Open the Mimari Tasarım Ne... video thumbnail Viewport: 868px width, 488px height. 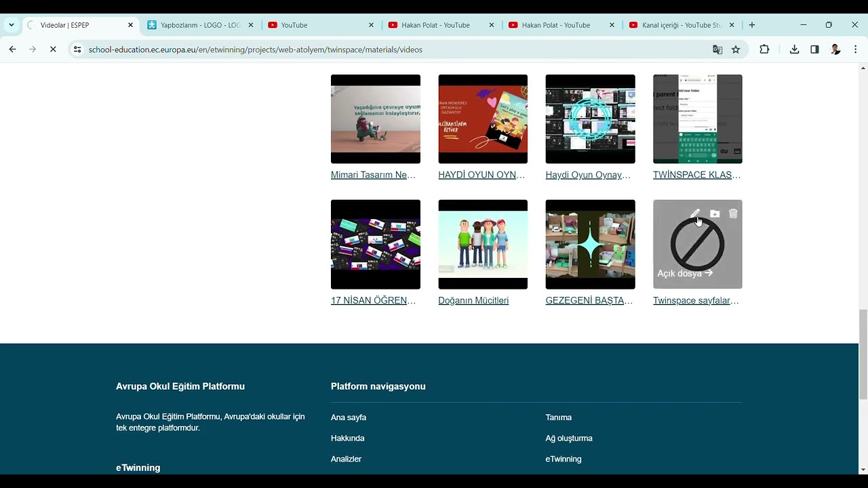point(375,119)
